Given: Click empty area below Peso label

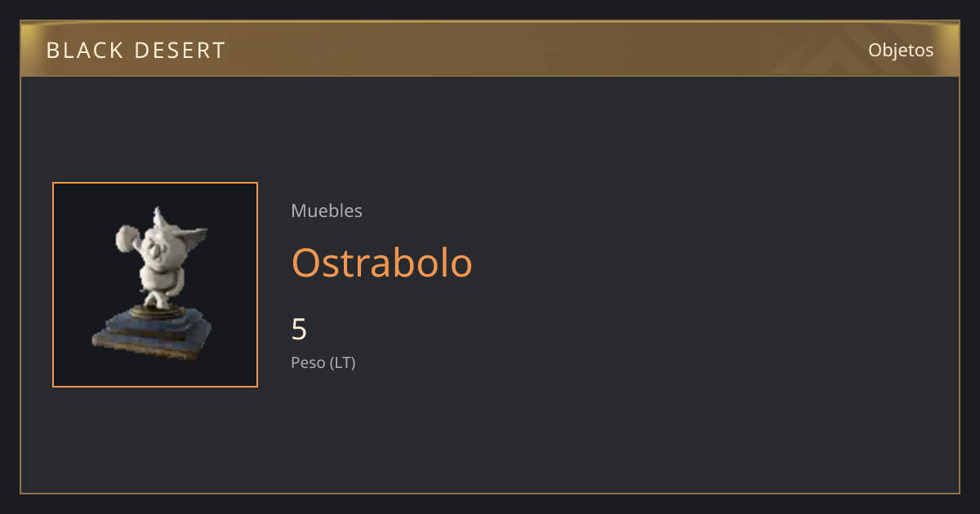Looking at the screenshot, I should (490, 432).
